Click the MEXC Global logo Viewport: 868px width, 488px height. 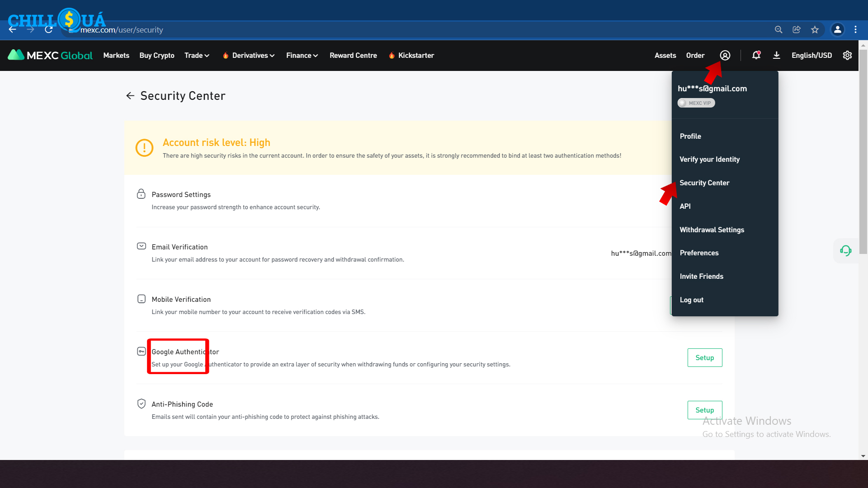50,55
